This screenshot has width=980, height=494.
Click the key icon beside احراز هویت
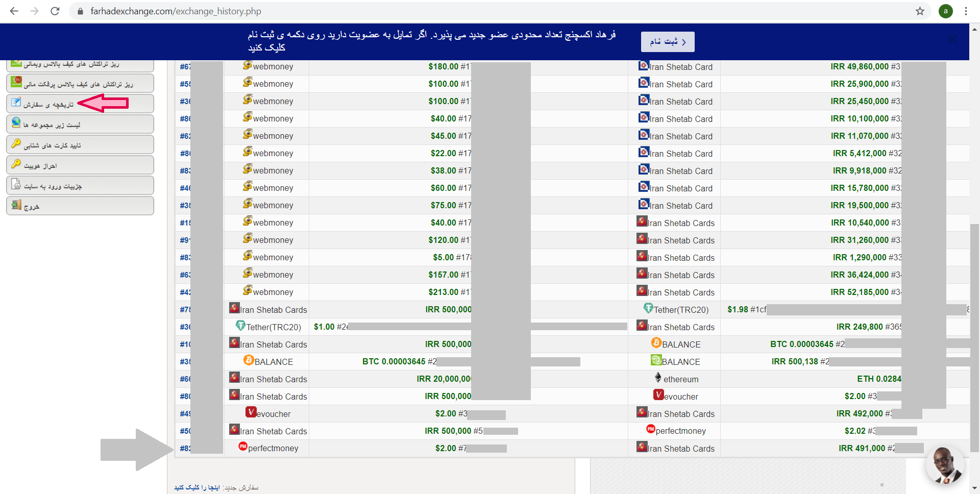(16, 163)
